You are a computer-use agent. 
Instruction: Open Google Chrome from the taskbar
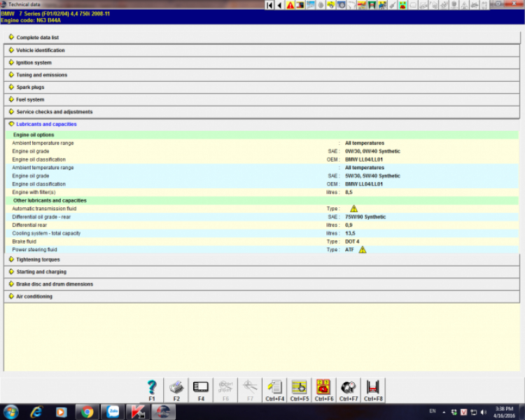tap(87, 412)
